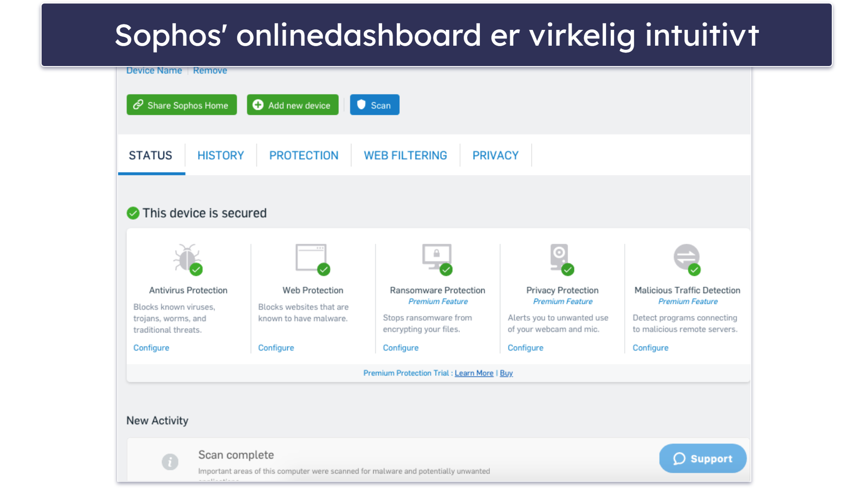Click the Malicious Traffic Detection title
The width and height of the screenshot is (868, 488).
coord(687,290)
